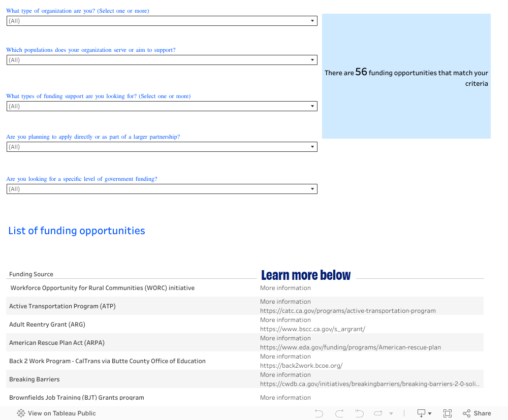Click the Redo arrow in toolbar
508x420 pixels.
(x=339, y=413)
